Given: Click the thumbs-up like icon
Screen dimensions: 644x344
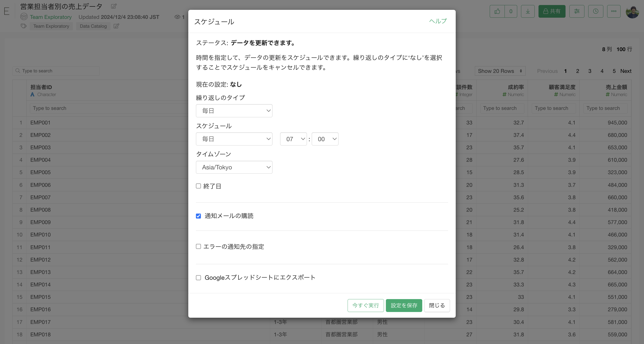Looking at the screenshot, I should (x=497, y=11).
